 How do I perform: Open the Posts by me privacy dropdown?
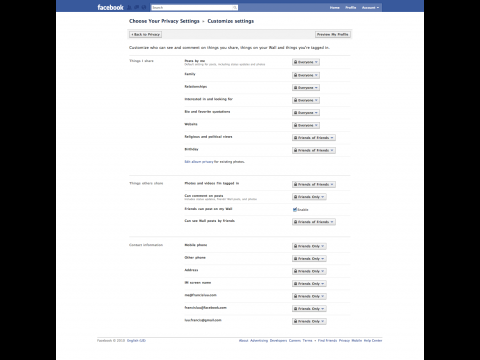pyautogui.click(x=306, y=62)
